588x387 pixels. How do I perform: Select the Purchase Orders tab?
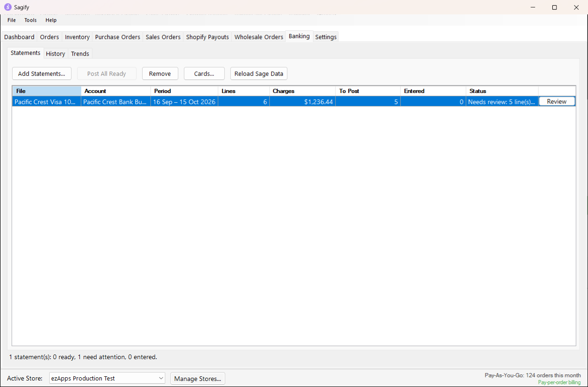[x=118, y=37]
